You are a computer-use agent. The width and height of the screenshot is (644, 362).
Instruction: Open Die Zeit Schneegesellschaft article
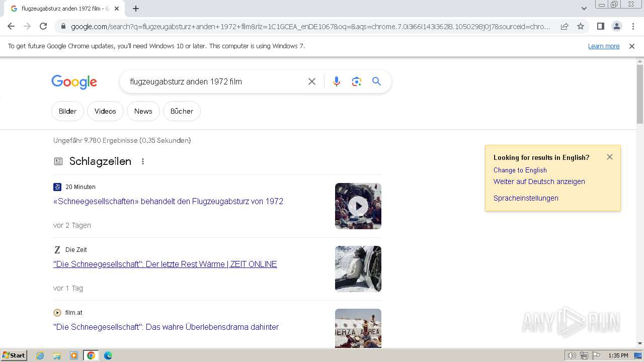pyautogui.click(x=165, y=264)
